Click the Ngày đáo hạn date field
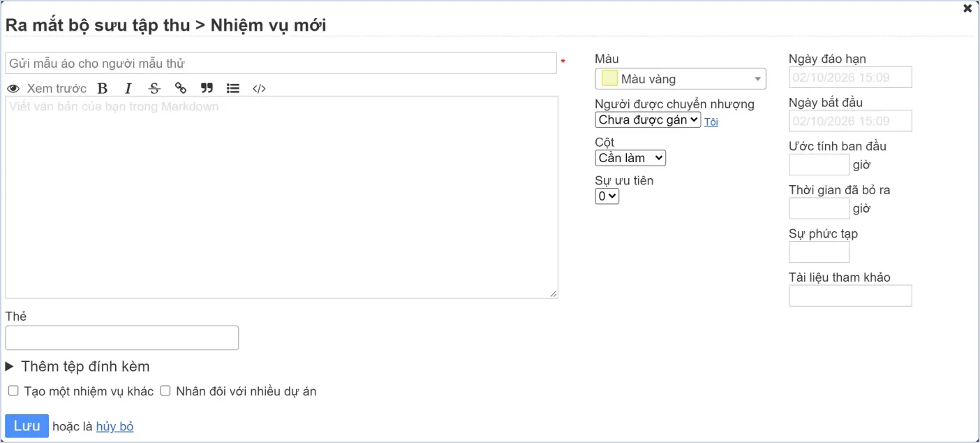The image size is (980, 443). click(850, 77)
